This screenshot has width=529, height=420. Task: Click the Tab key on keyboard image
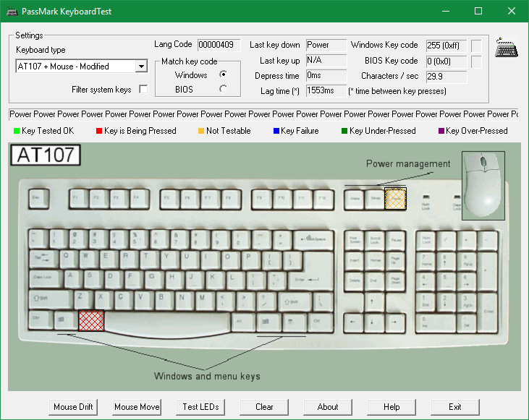pos(43,260)
